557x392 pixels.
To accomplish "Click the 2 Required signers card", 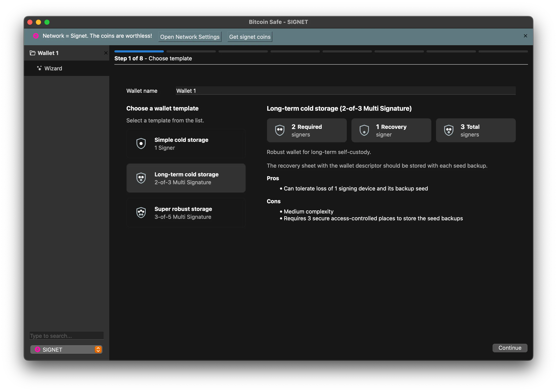I will 307,130.
